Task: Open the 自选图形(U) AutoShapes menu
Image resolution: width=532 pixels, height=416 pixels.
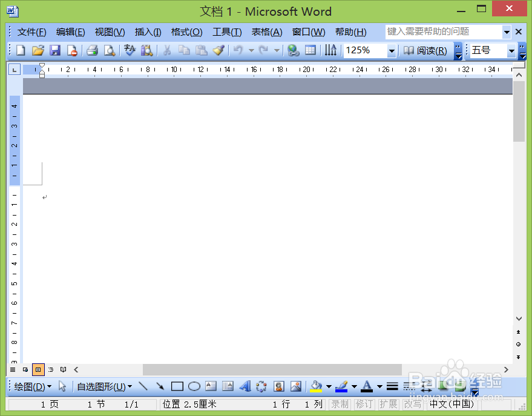Action: 105,386
